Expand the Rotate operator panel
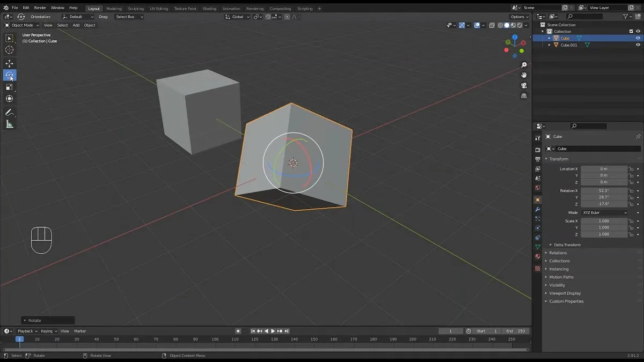644x362 pixels. [48, 320]
